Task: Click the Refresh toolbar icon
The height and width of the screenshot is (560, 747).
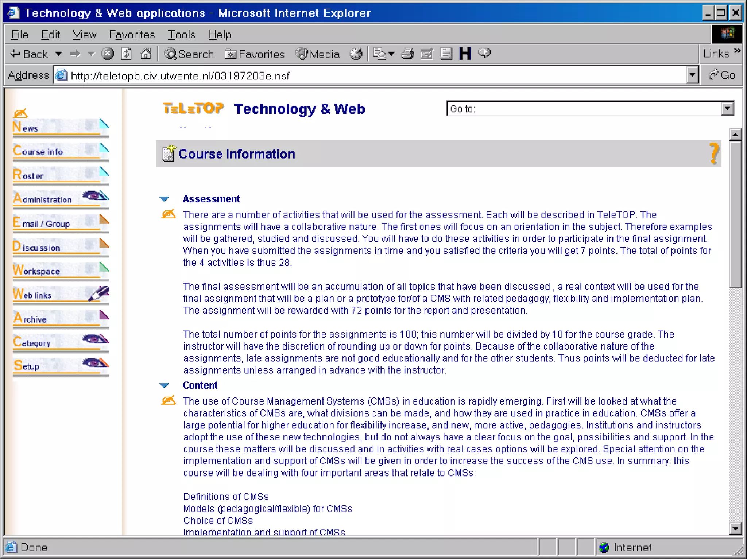Action: click(126, 54)
